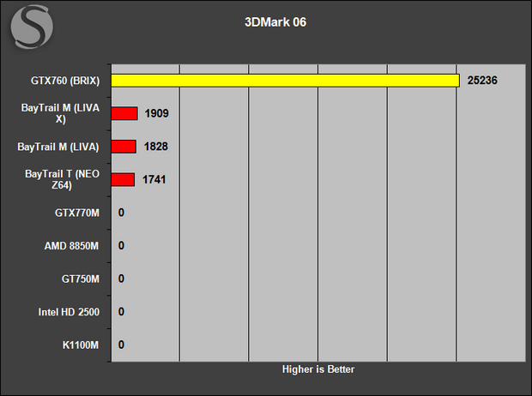Click the S logo icon
This screenshot has height=396, width=532.
point(32,27)
